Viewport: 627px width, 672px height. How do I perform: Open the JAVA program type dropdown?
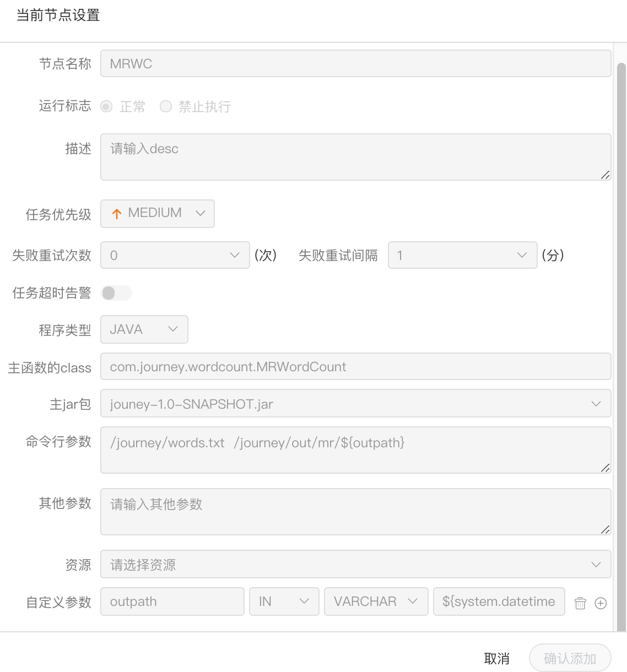144,329
